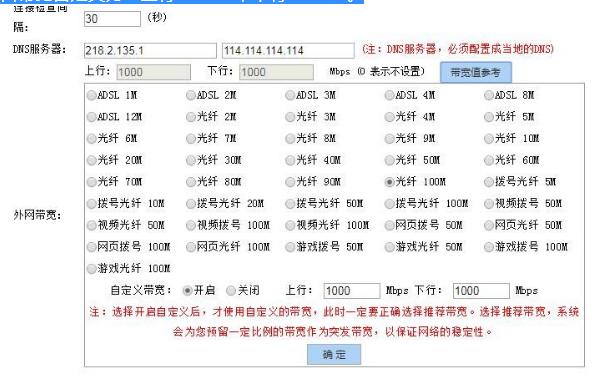Image resolution: width=592 pixels, height=373 pixels.
Task: Select 光纤 3M bandwidth
Action: [290, 117]
